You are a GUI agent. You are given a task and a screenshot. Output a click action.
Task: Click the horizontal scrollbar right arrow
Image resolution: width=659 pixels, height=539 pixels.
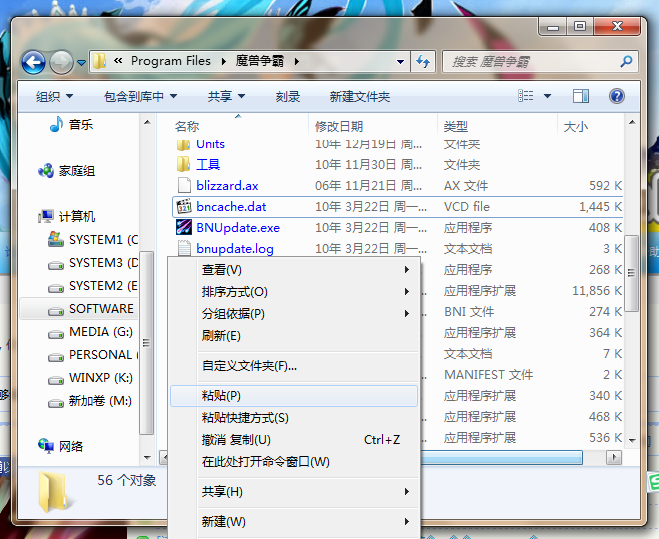coord(614,457)
